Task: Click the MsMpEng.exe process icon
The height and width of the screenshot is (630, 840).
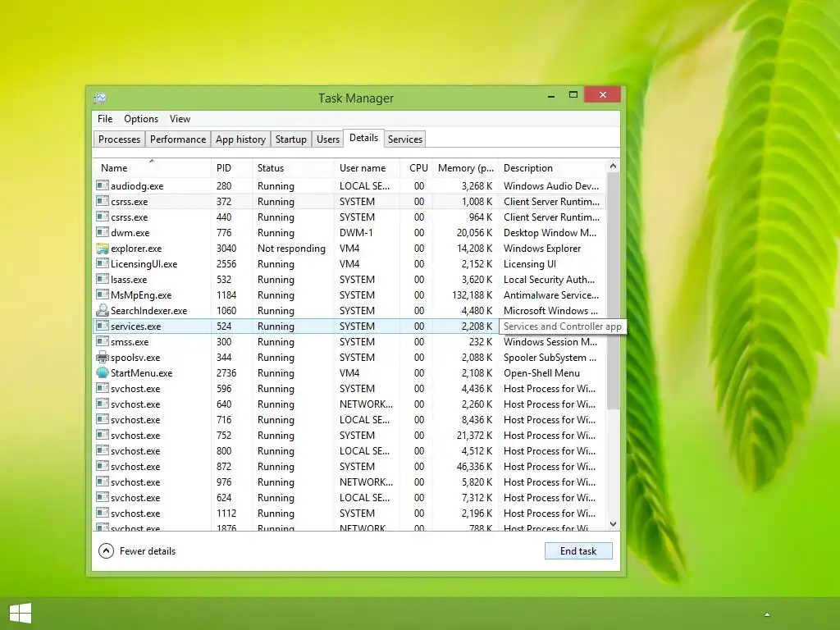Action: [103, 294]
